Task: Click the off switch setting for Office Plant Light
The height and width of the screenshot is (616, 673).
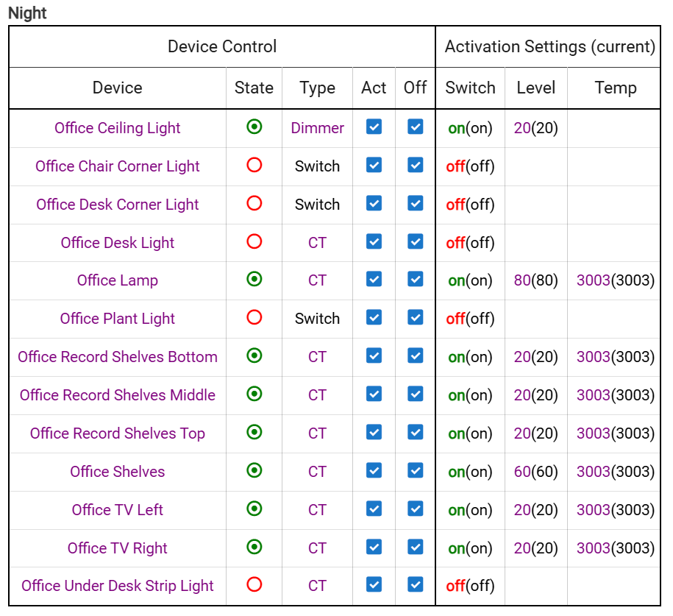Action: click(x=455, y=319)
